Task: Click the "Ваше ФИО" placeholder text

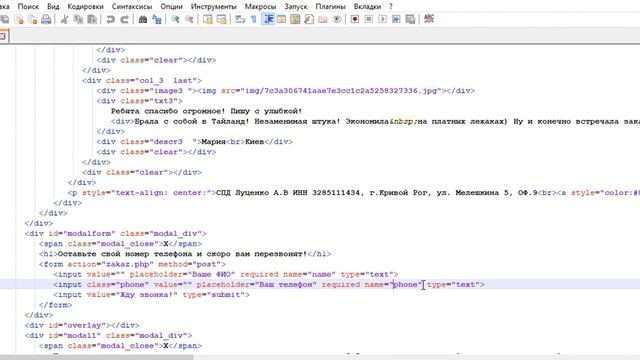Action: [211, 274]
